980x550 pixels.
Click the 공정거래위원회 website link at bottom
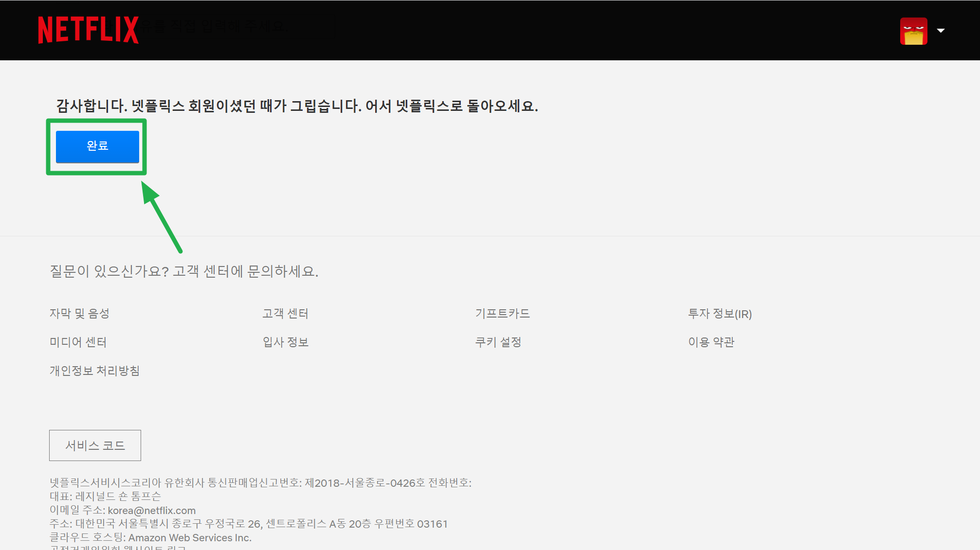[118, 548]
